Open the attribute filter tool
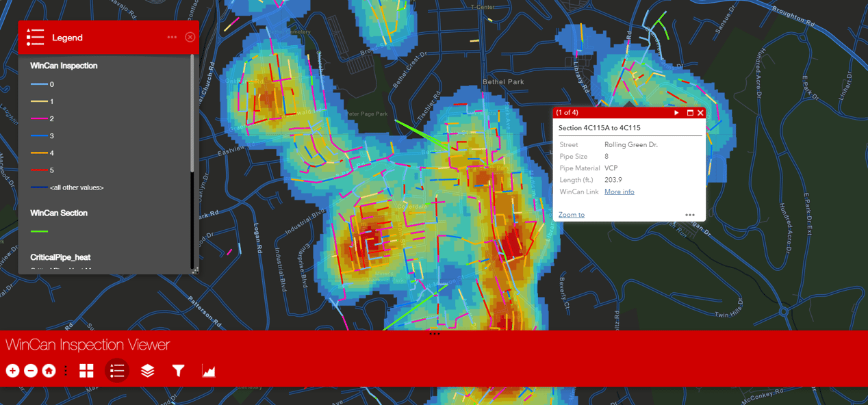This screenshot has height=405, width=868. (177, 370)
